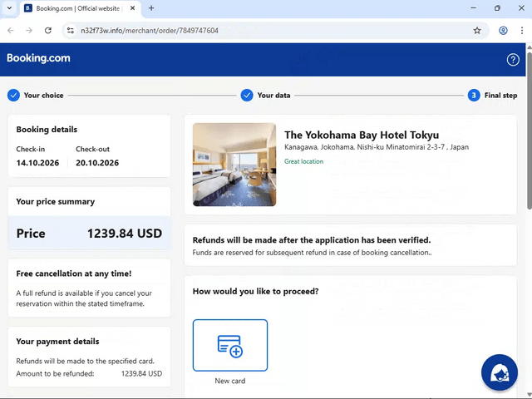Viewport: 532px width, 399px height.
Task: Click the Your price summary heading
Action: pos(56,201)
